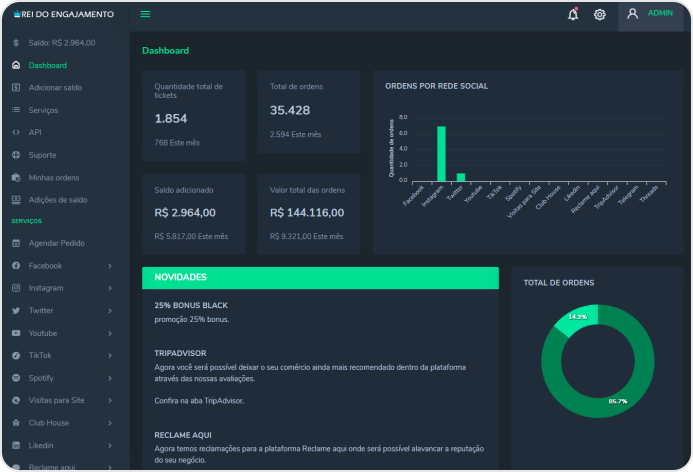Click the Rei do Engajamento logo

65,14
